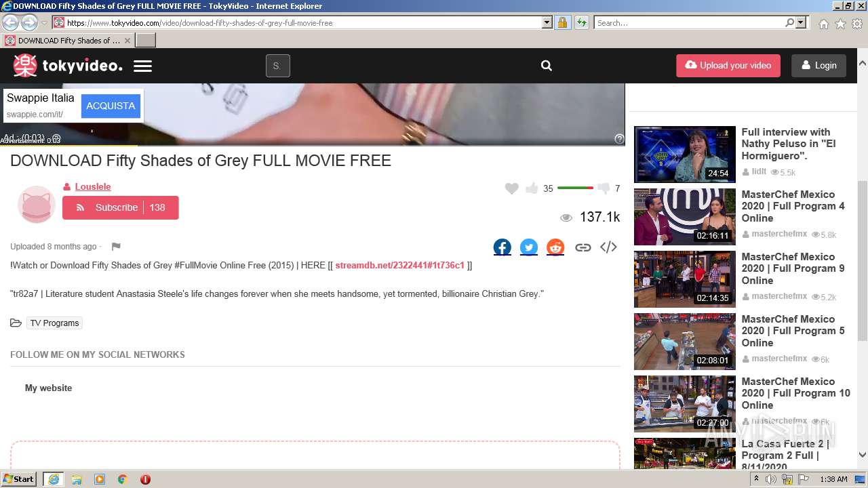Click the tokyvideo logo
868x488 pixels.
68,66
